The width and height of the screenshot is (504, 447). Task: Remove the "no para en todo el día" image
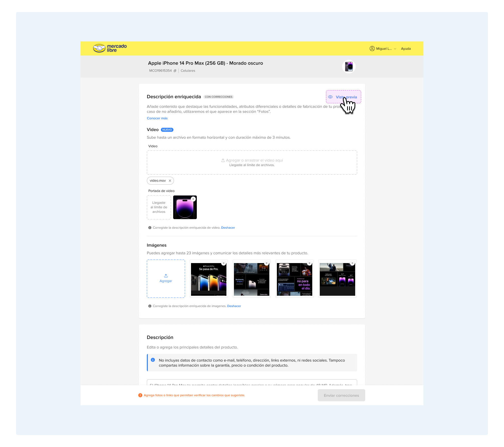(309, 263)
